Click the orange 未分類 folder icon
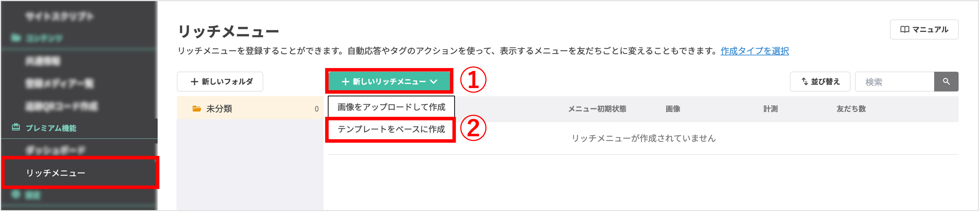 [x=197, y=109]
